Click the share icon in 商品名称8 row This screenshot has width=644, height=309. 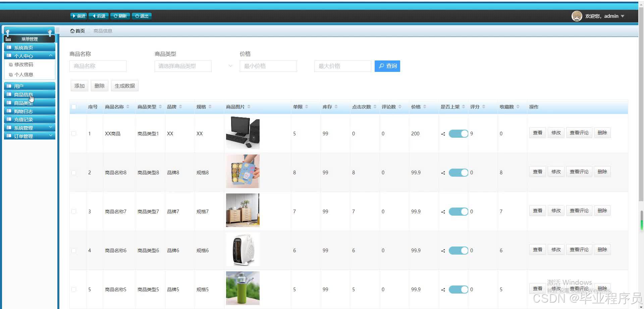(443, 173)
